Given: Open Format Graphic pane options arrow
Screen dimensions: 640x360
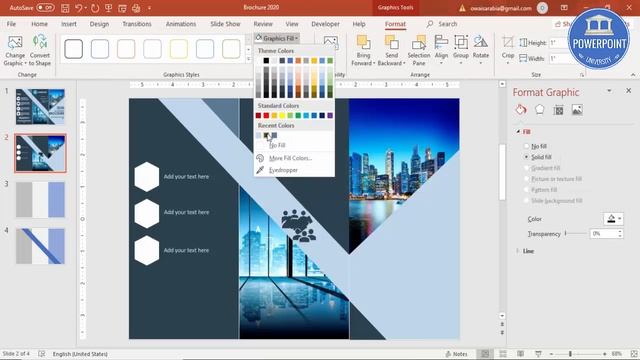Looking at the screenshot, I should pos(609,91).
